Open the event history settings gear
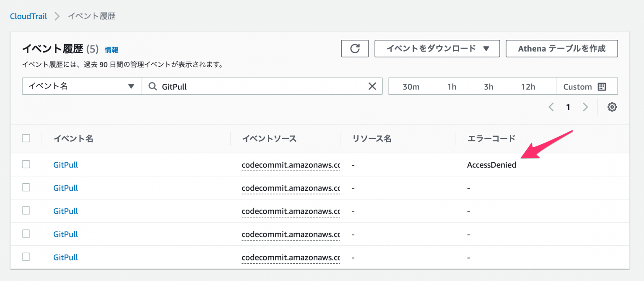The width and height of the screenshot is (644, 281). tap(612, 107)
